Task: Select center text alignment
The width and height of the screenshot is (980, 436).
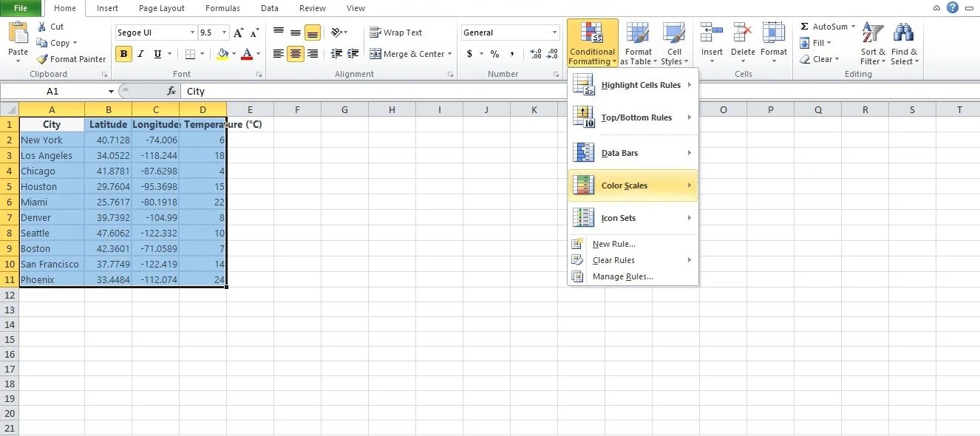Action: click(x=295, y=53)
